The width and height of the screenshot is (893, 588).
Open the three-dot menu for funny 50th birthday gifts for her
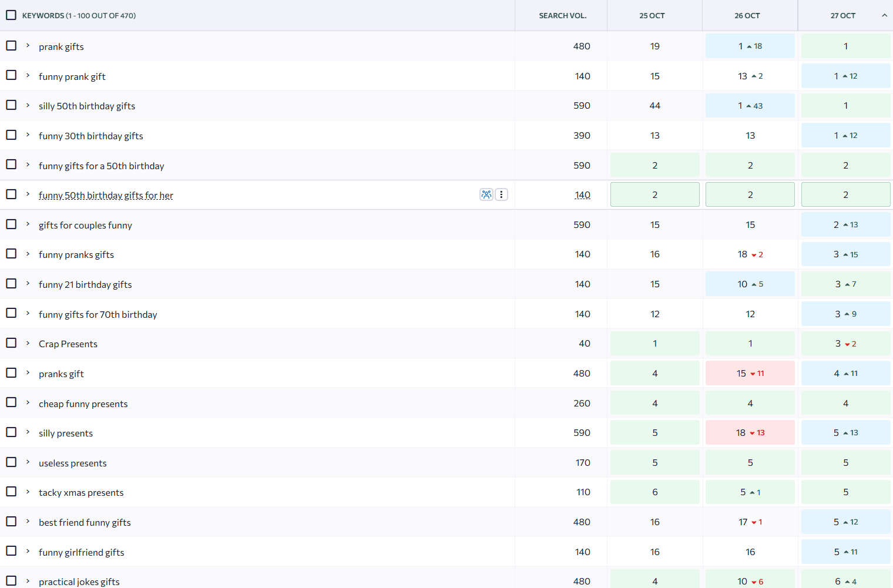click(x=501, y=194)
